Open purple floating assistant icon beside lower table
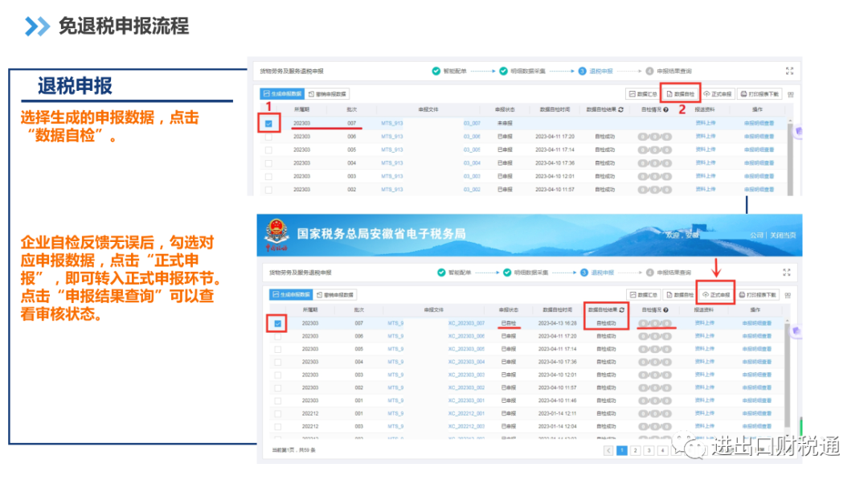 (796, 330)
